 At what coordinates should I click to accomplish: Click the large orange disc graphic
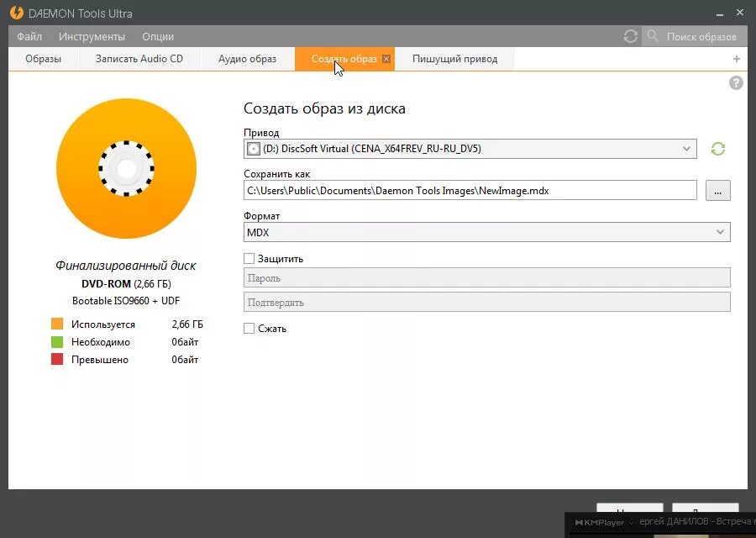click(x=126, y=168)
